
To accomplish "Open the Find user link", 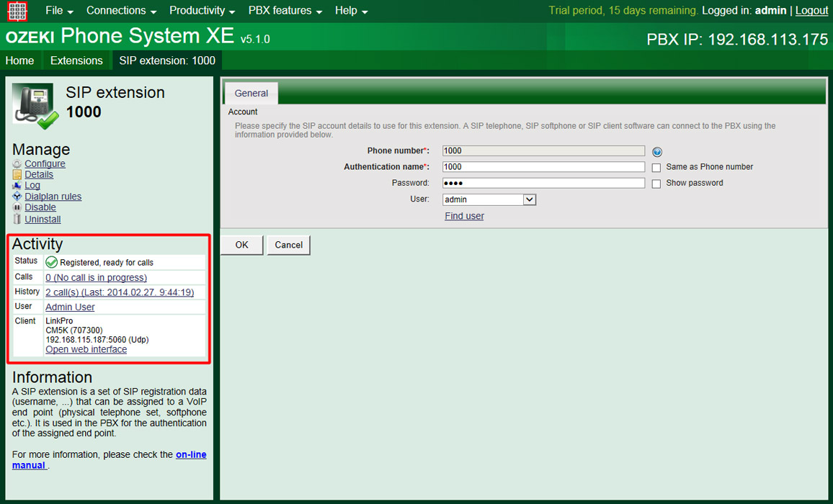I will click(464, 215).
